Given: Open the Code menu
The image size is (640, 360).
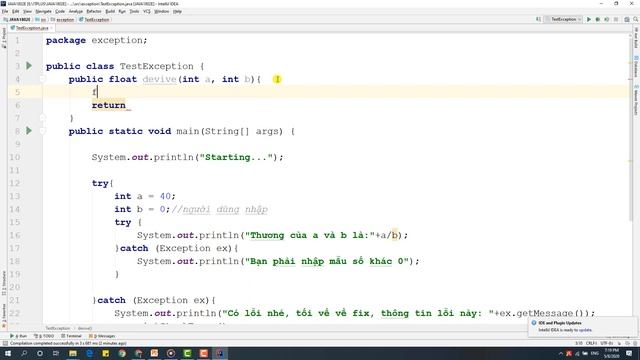Looking at the screenshot, I should pos(60,11).
